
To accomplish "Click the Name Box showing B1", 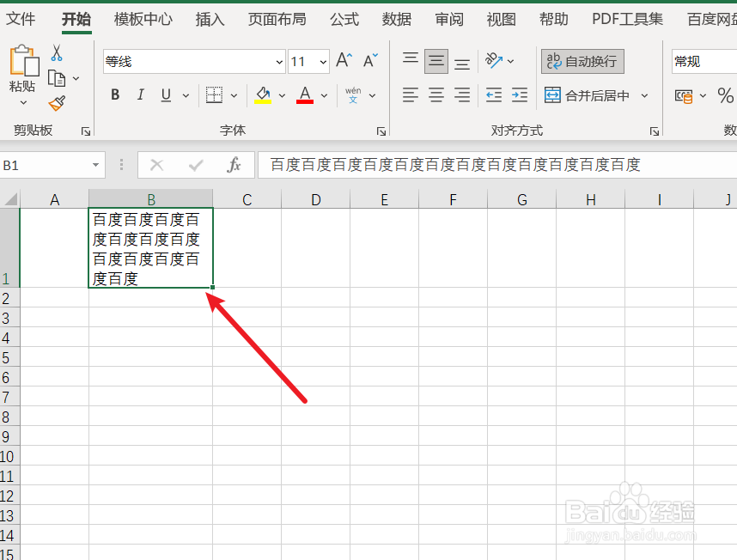I will pyautogui.click(x=45, y=166).
